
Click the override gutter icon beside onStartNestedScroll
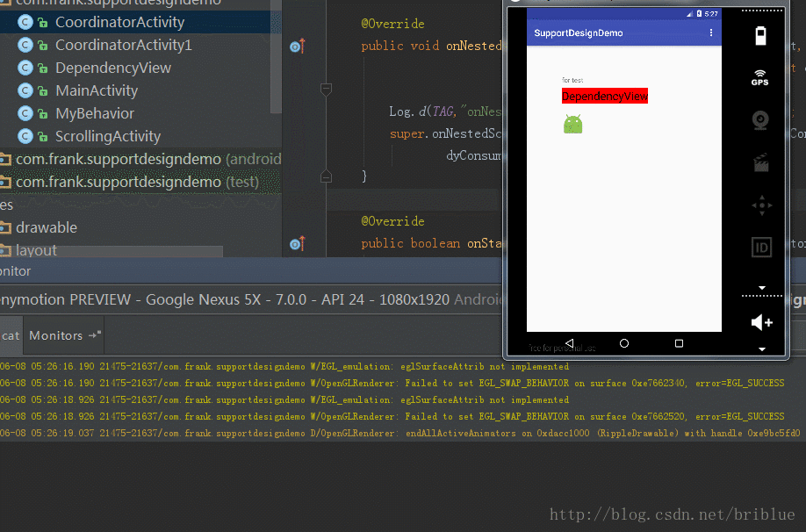pyautogui.click(x=297, y=244)
